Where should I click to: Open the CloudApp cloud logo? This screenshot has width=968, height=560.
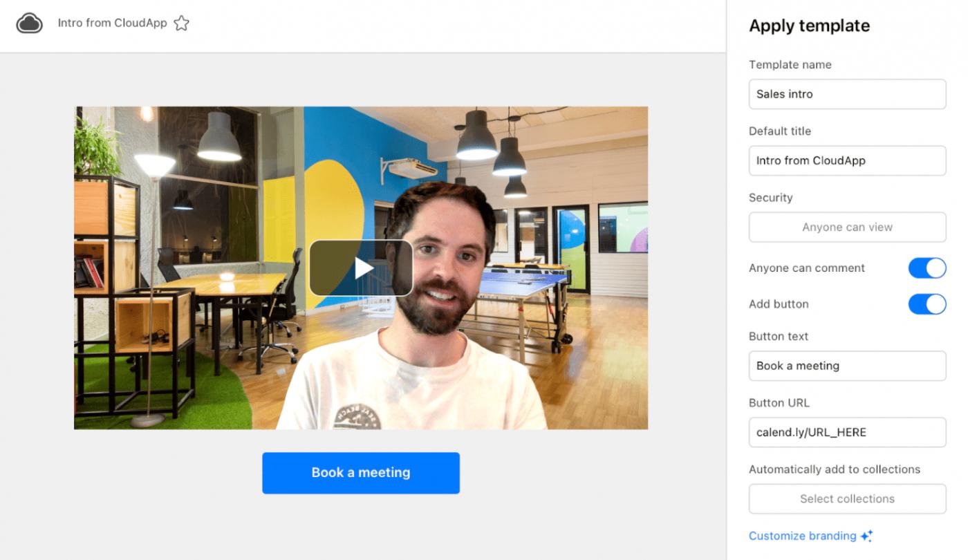point(30,24)
